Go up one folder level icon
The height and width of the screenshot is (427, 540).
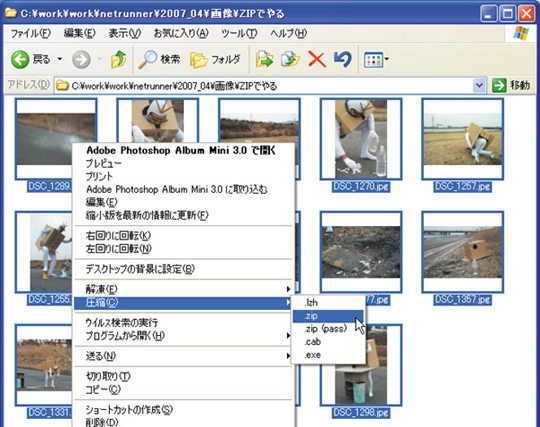pos(118,59)
